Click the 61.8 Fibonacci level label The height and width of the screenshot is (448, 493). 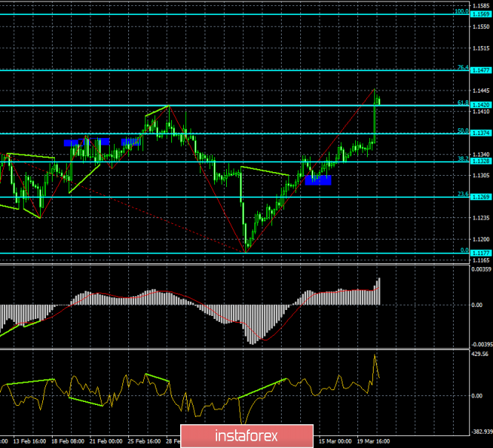[x=463, y=102]
